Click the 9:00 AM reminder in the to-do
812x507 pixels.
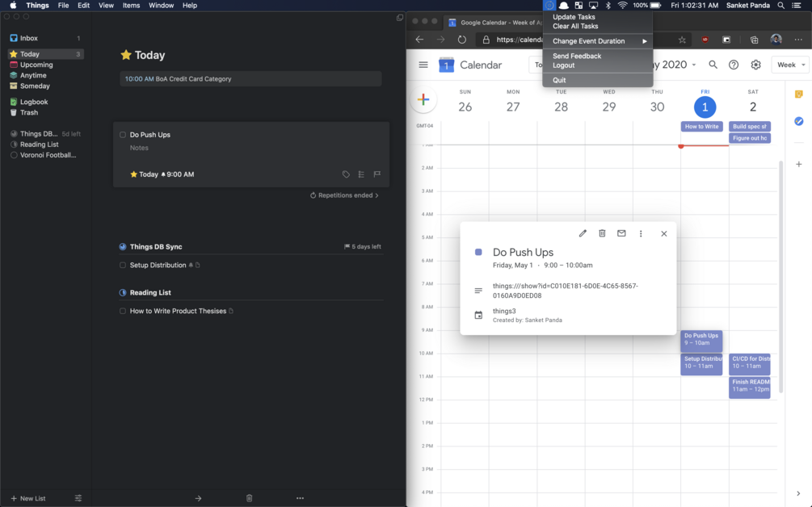[x=178, y=174]
